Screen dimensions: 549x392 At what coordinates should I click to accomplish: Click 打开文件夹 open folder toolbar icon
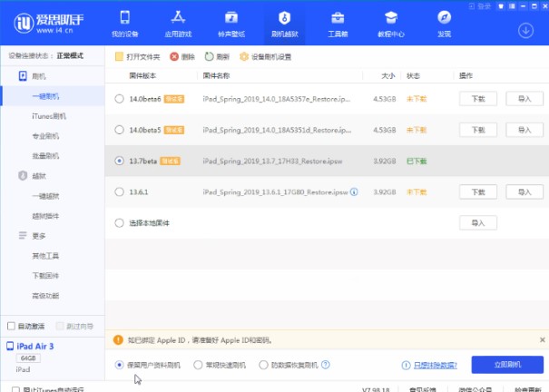[x=121, y=56]
